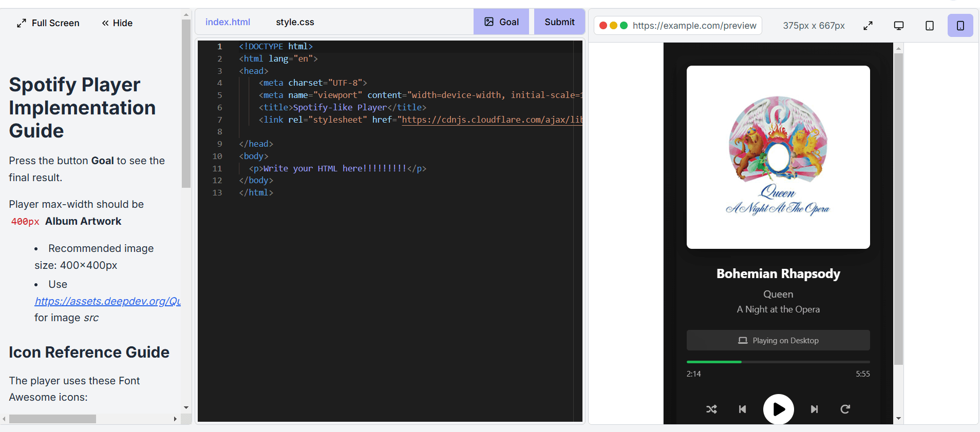Screen dimensions: 980x432
Task: Click the meta charset line 4
Action: 313,83
